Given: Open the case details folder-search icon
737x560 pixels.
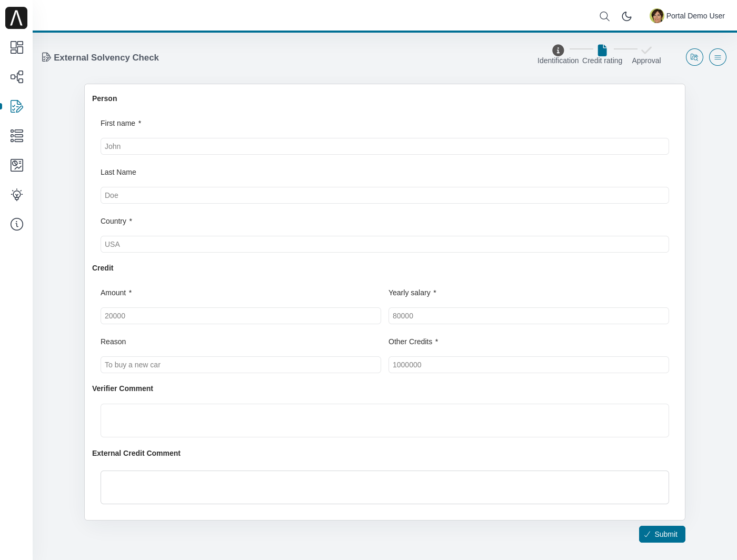Looking at the screenshot, I should [x=694, y=57].
